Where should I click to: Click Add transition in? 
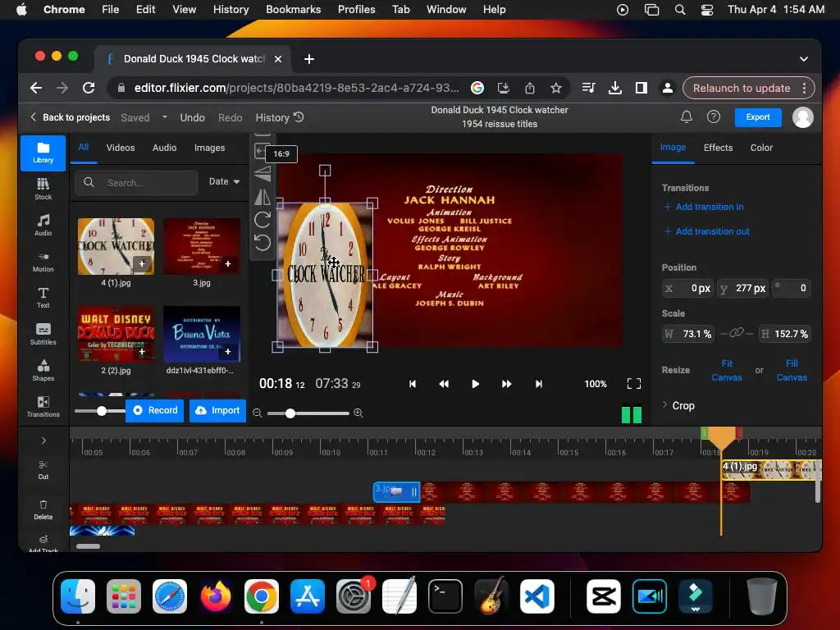[x=703, y=207]
